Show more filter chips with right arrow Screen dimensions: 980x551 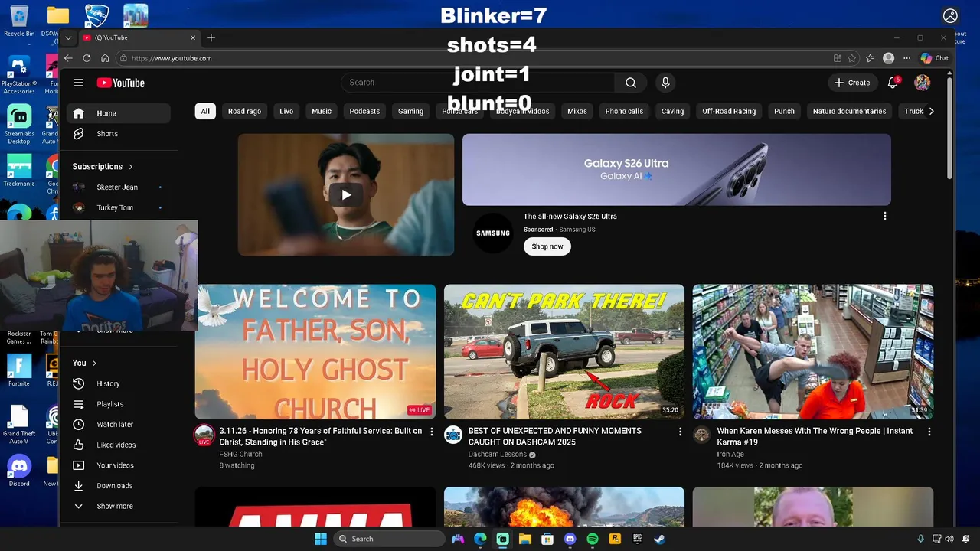(931, 112)
